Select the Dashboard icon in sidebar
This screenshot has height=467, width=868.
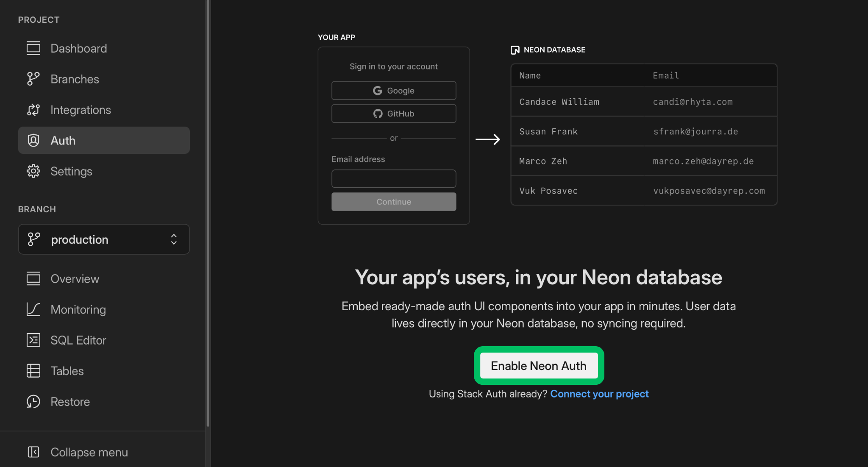(33, 48)
